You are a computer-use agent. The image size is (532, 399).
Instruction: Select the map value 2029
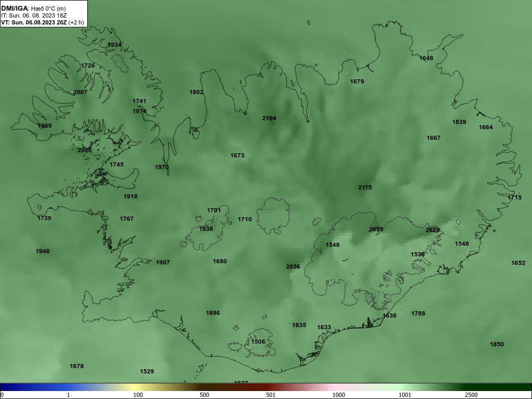click(433, 230)
